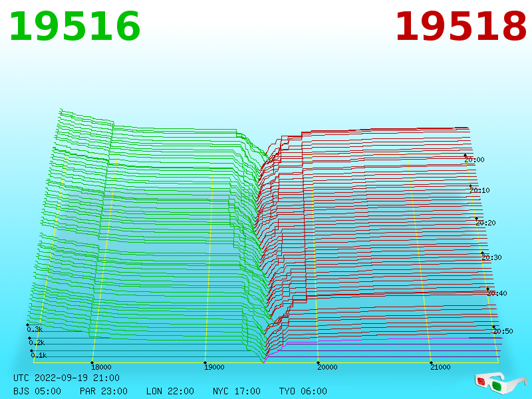Select the 18000 price axis label
This screenshot has width=532, height=399.
(101, 367)
